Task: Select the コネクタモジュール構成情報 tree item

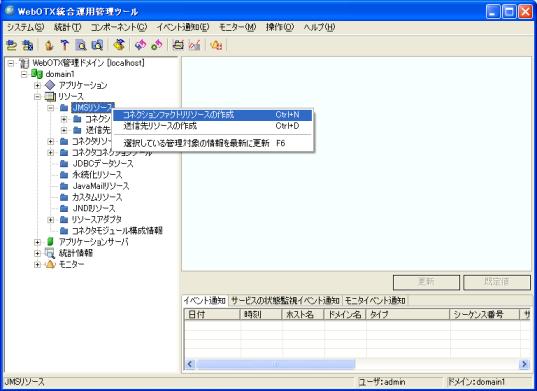Action: [x=117, y=231]
